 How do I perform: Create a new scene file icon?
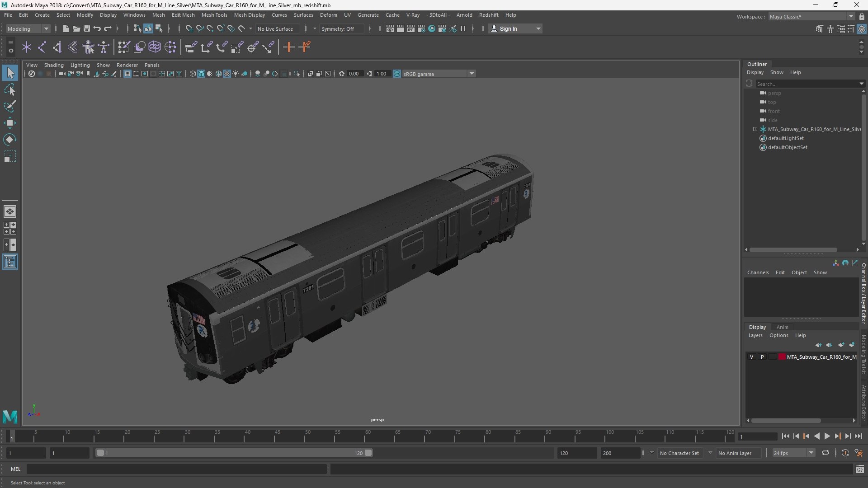66,28
